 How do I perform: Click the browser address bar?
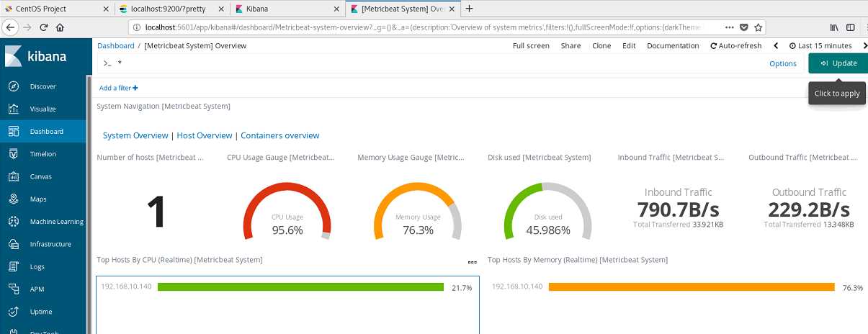[x=425, y=27]
